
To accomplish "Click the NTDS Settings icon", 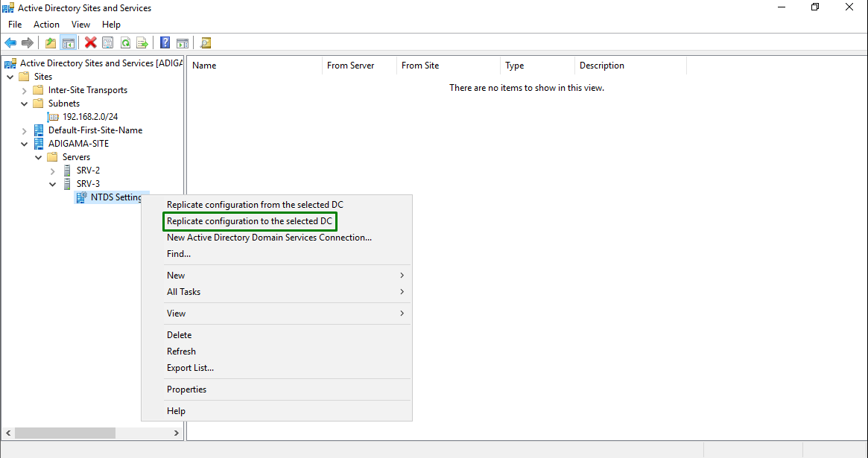I will (x=81, y=197).
